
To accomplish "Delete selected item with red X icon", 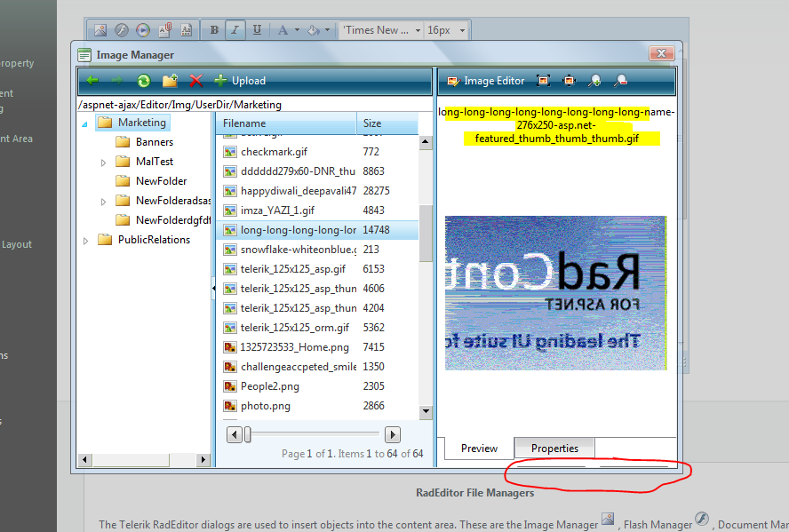I will coord(196,81).
